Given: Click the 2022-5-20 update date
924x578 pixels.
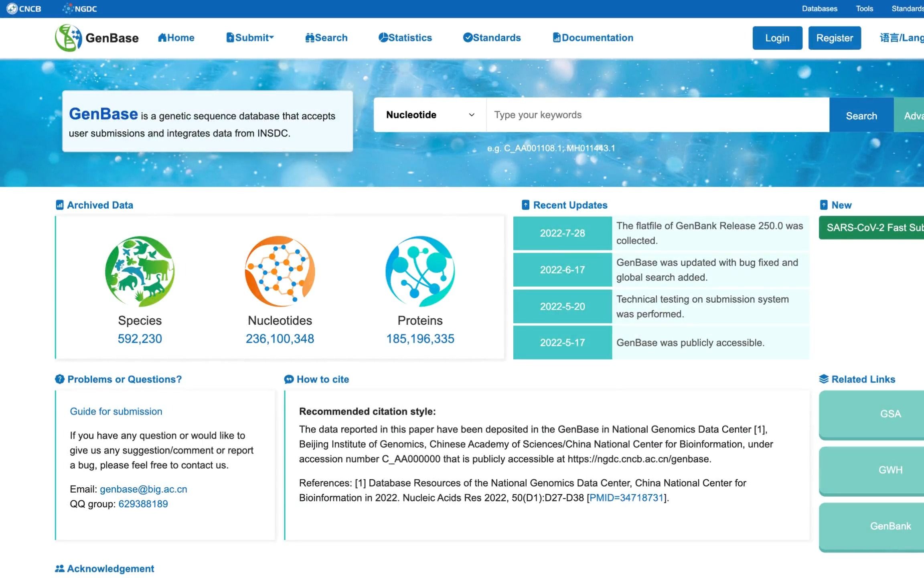Looking at the screenshot, I should (562, 307).
